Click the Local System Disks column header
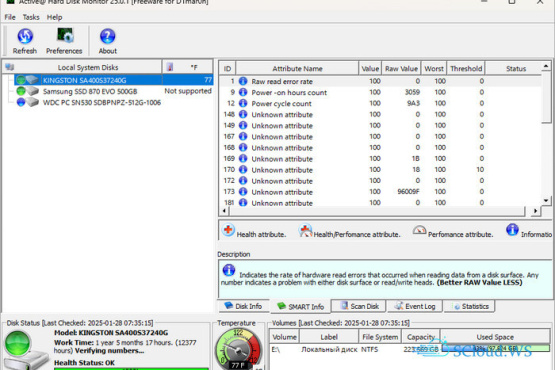This screenshot has height=370, width=555. (x=88, y=67)
